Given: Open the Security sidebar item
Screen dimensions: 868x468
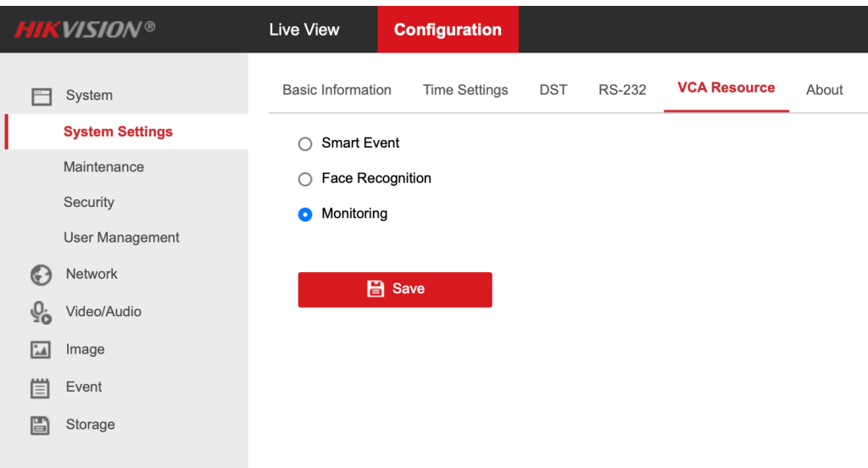Looking at the screenshot, I should [89, 202].
